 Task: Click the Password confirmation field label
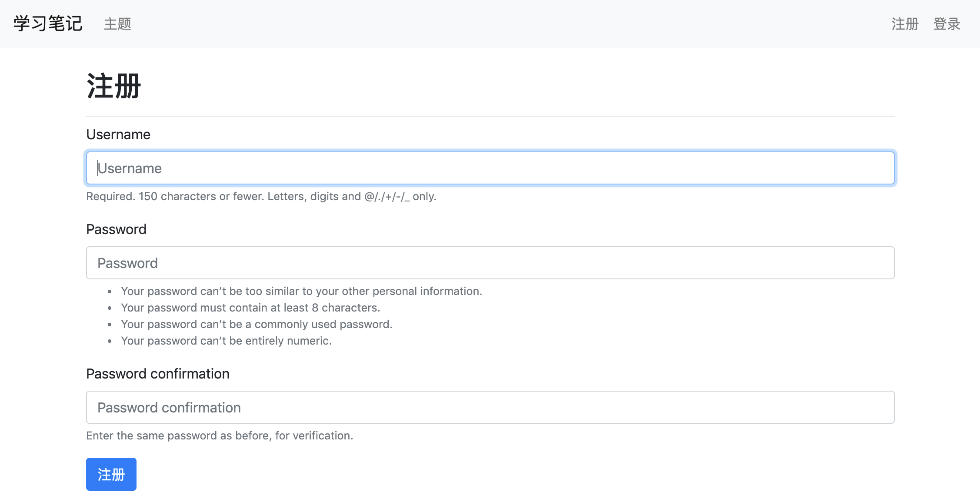click(158, 374)
